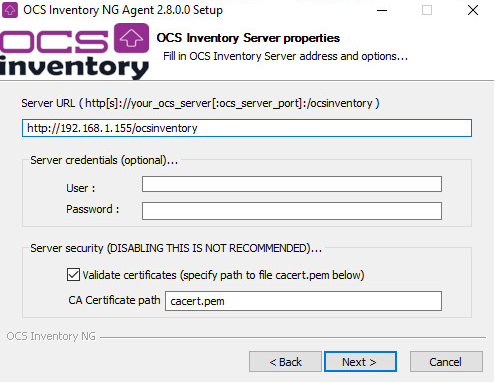
Task: Minimize the setup window
Action: point(382,10)
